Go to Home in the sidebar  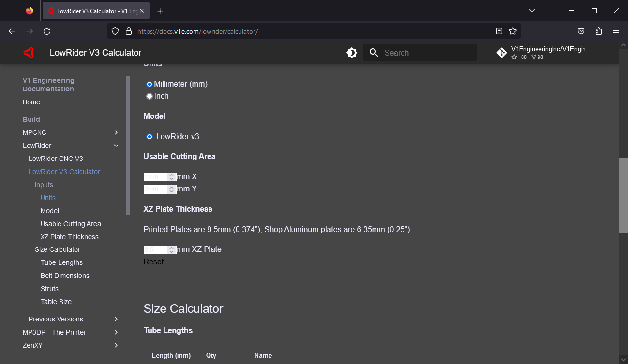31,102
